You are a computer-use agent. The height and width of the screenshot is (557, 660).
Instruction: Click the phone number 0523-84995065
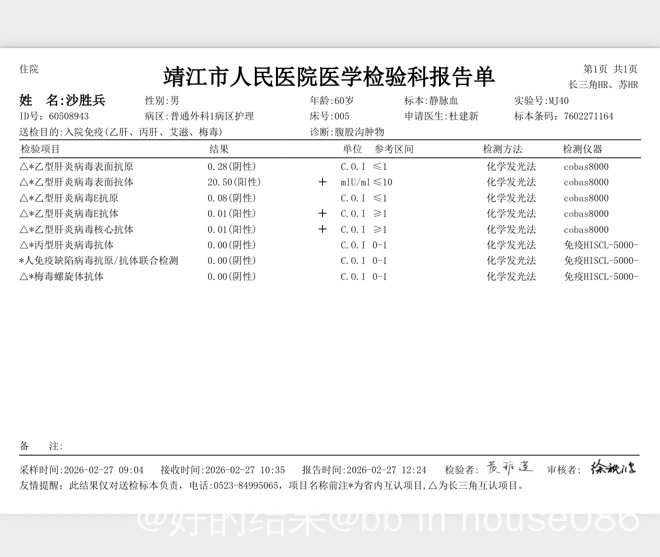point(242,485)
